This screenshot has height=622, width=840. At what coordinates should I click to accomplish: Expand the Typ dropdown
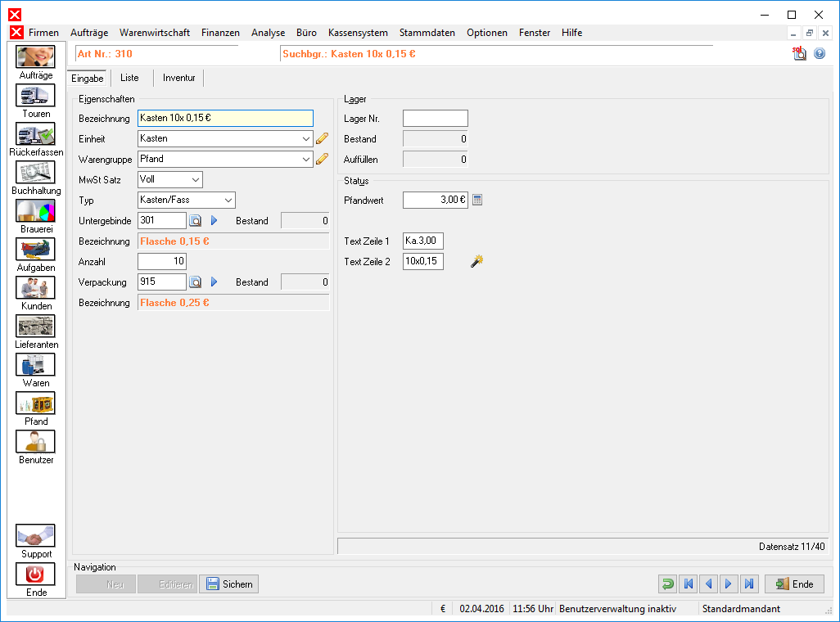pos(228,201)
